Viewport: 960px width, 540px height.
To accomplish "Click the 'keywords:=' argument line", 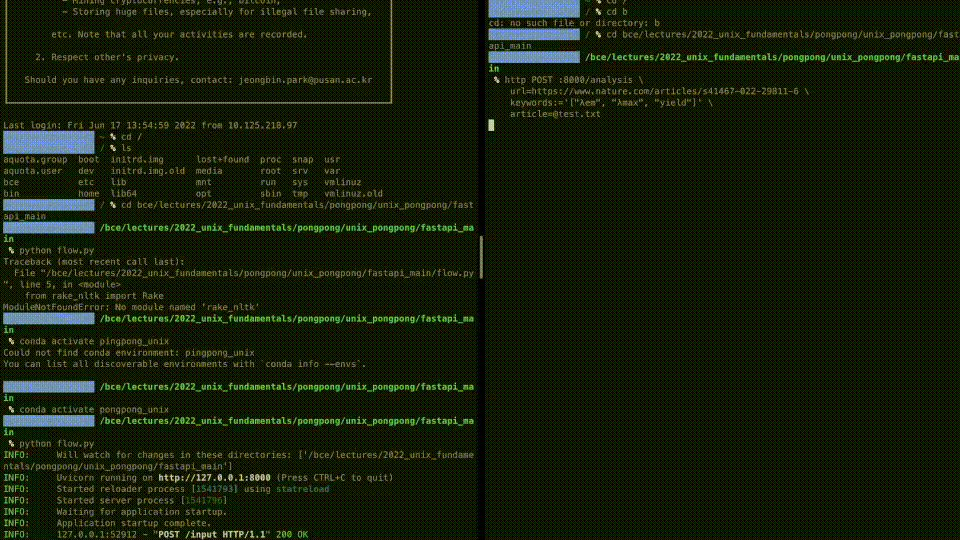I will tap(611, 103).
